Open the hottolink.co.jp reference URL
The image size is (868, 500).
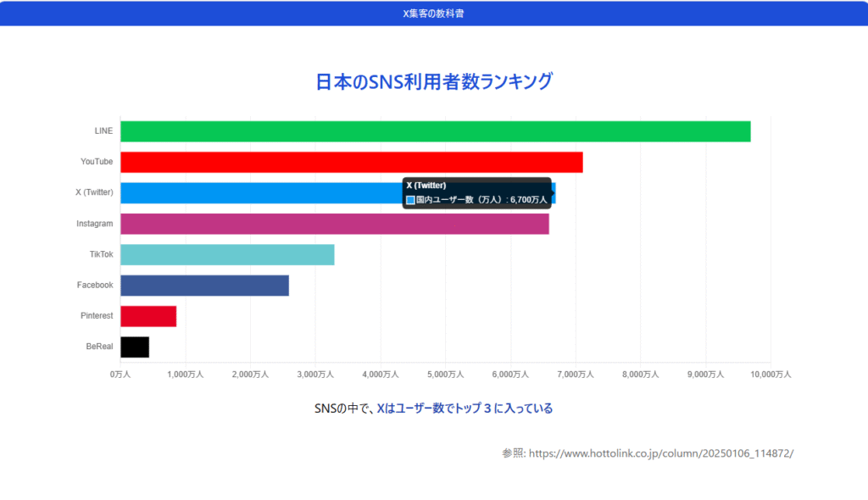tap(661, 453)
